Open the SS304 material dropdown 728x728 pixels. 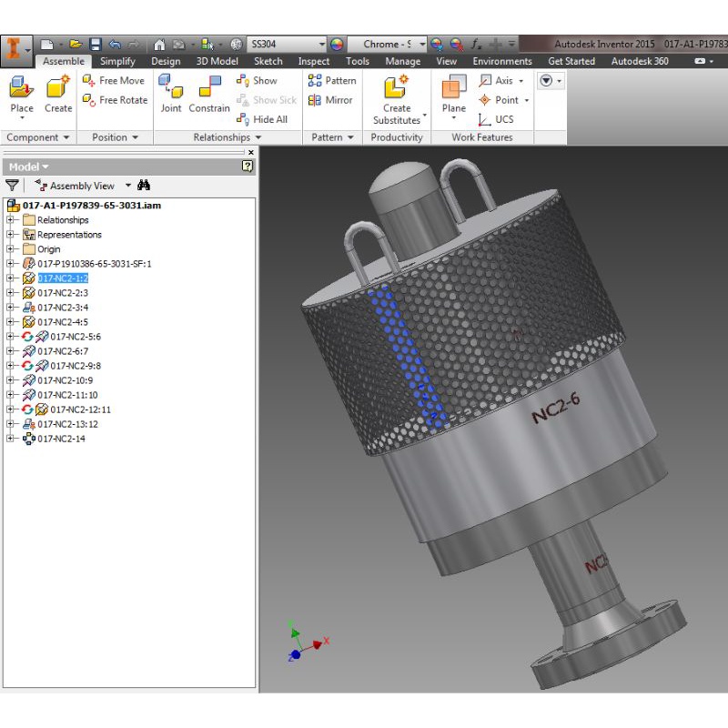pyautogui.click(x=321, y=44)
